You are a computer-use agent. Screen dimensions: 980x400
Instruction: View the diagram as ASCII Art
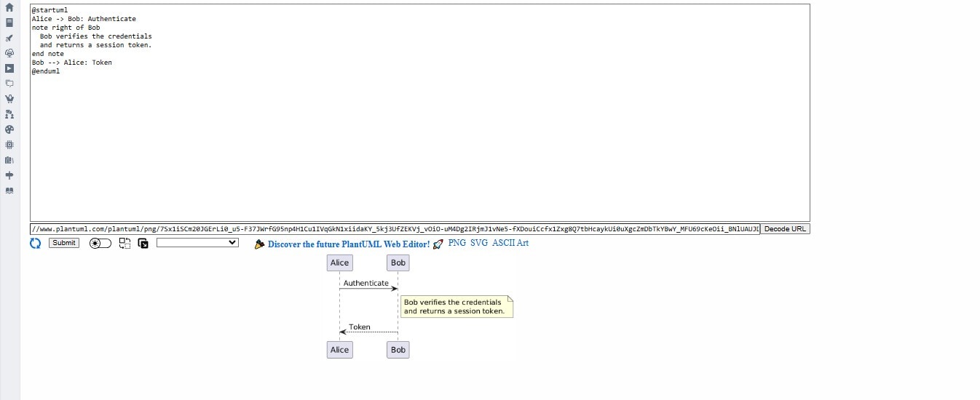click(x=510, y=243)
